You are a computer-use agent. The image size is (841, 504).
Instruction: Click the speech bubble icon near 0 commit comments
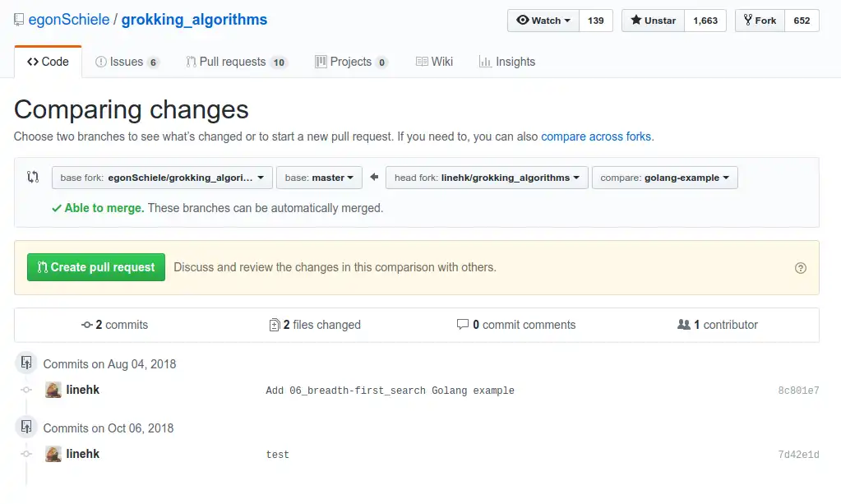[464, 325]
